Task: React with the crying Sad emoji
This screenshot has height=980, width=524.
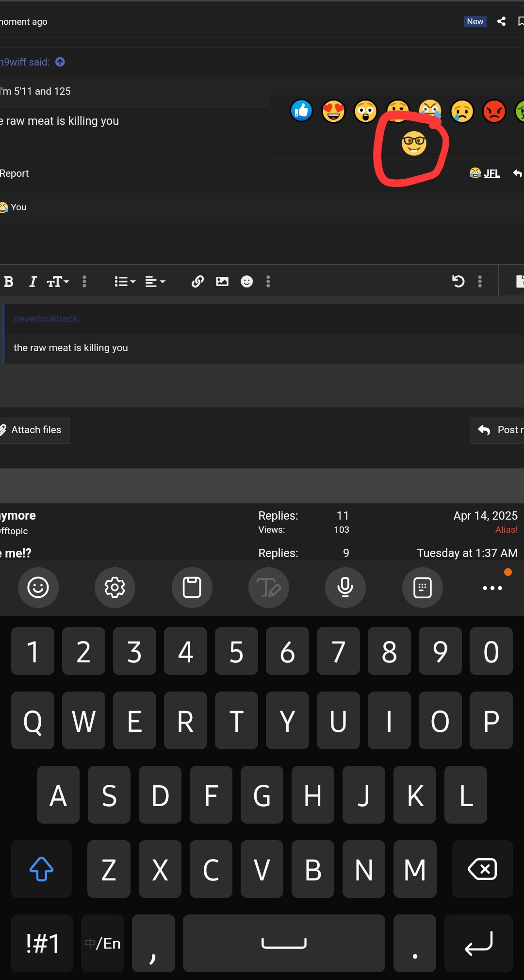Action: pyautogui.click(x=462, y=111)
